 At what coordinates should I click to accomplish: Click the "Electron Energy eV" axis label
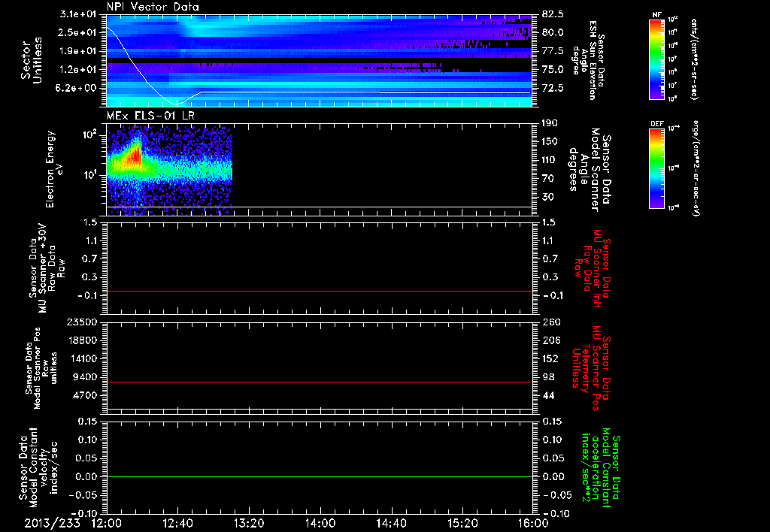point(53,169)
